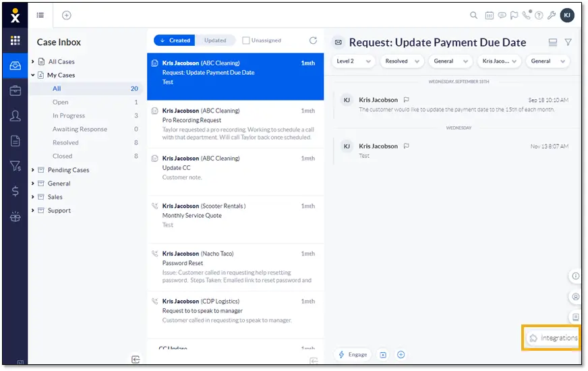Switch sort toggle to Updated

[x=215, y=40]
